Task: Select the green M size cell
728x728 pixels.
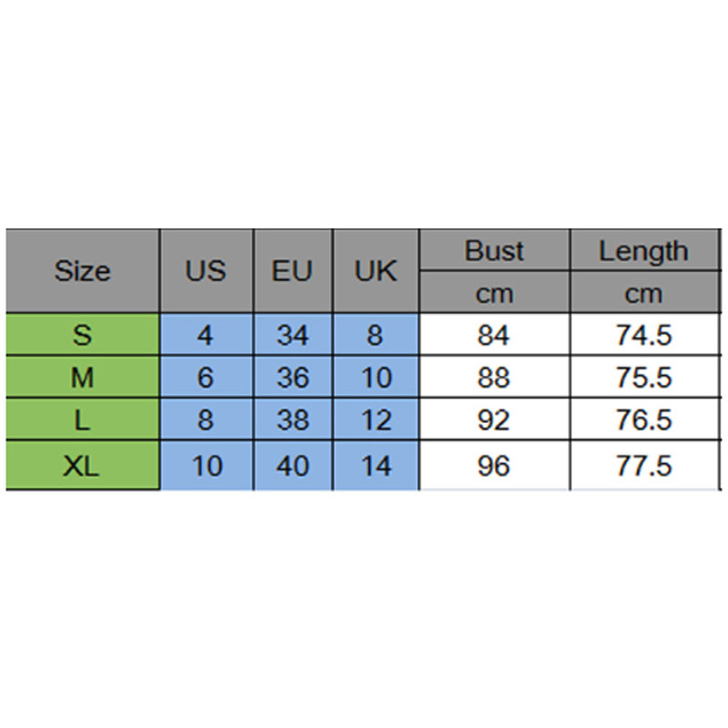Action: click(x=82, y=378)
